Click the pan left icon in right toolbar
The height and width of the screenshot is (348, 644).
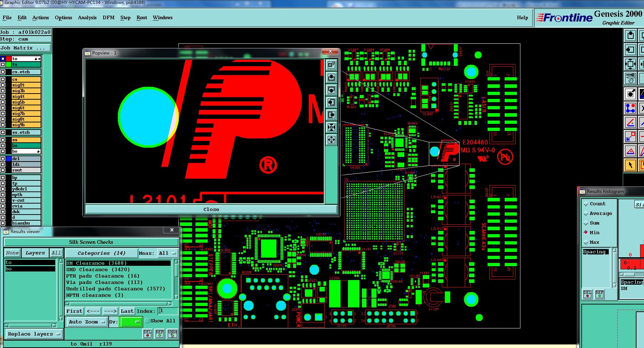coord(630,50)
